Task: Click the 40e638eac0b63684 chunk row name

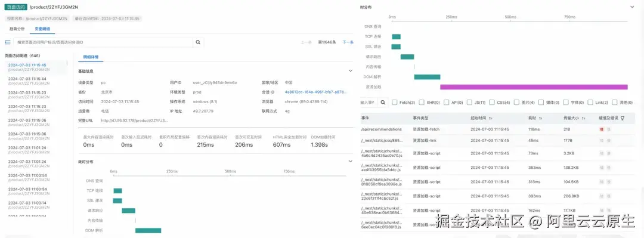Action: pyautogui.click(x=382, y=210)
